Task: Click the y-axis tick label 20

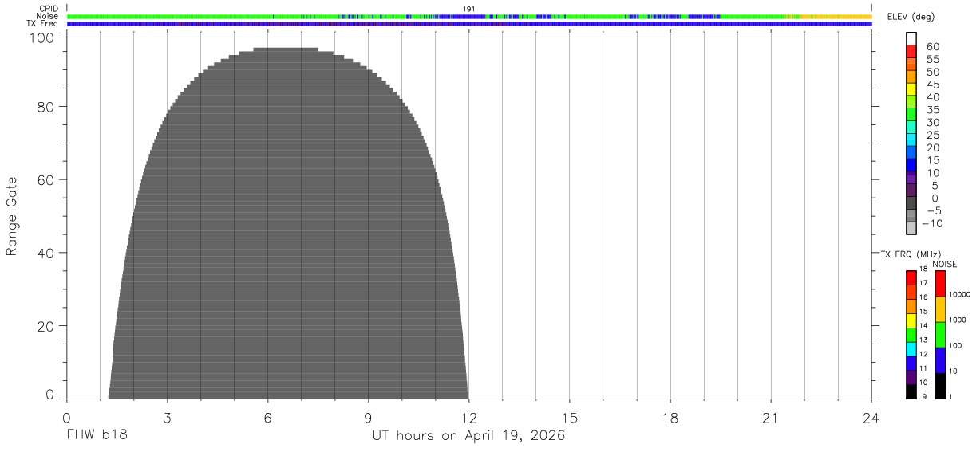Action: point(45,326)
